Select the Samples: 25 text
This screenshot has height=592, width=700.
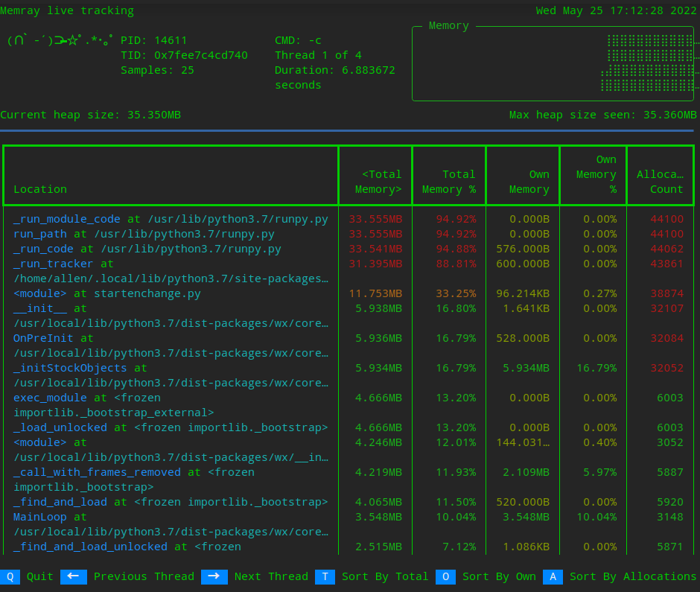point(157,70)
